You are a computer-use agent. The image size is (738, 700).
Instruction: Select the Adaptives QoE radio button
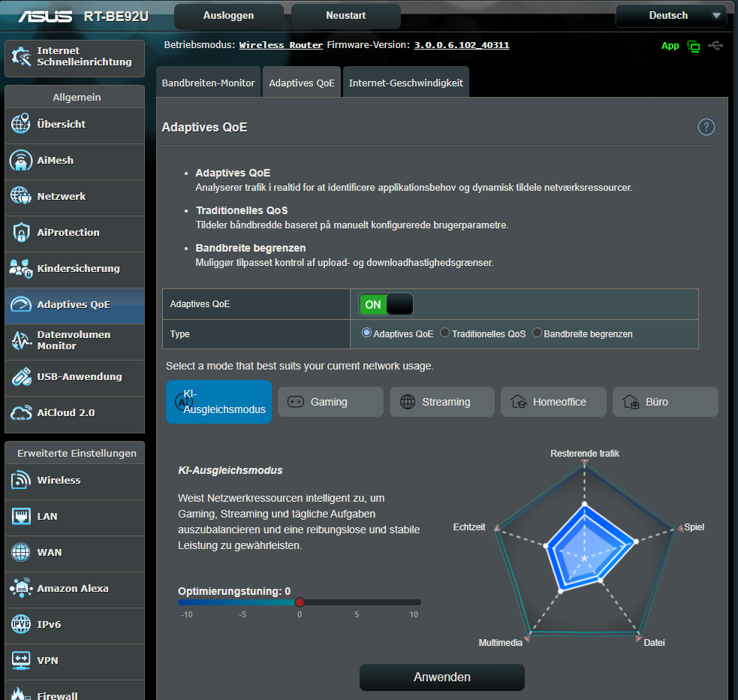click(366, 333)
